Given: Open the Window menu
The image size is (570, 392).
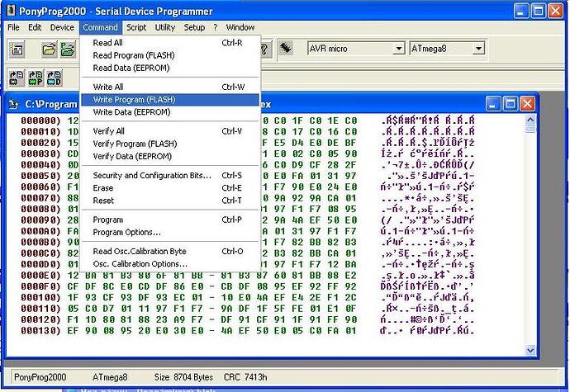Looking at the screenshot, I should (x=240, y=27).
